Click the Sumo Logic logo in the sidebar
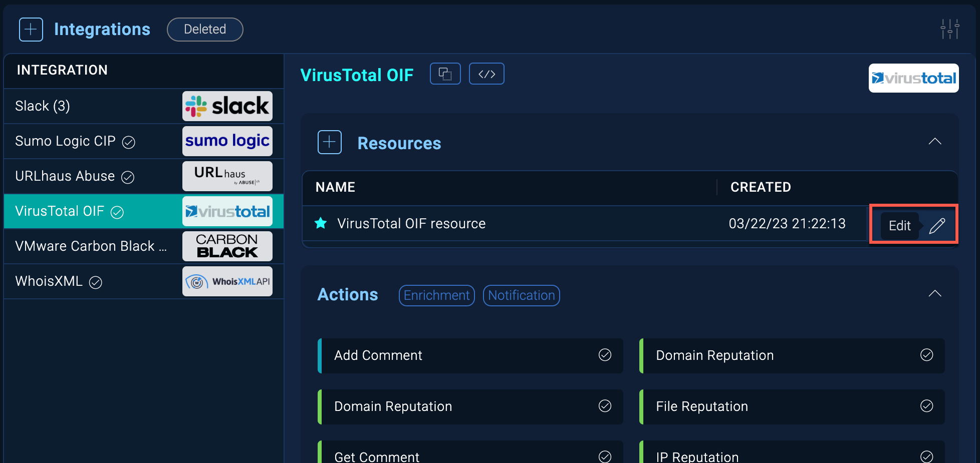The width and height of the screenshot is (980, 463). pos(227,141)
